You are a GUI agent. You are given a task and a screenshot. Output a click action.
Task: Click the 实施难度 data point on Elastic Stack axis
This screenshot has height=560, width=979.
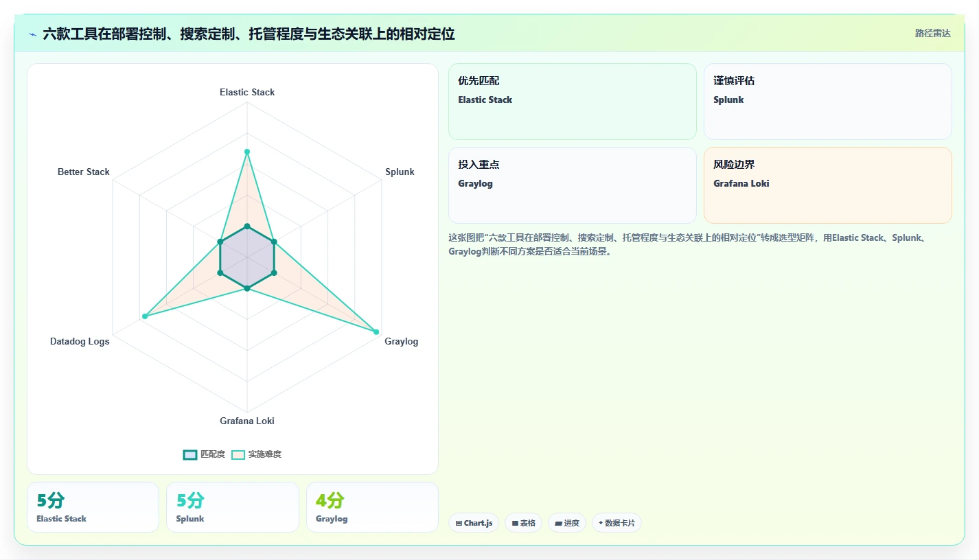point(247,152)
